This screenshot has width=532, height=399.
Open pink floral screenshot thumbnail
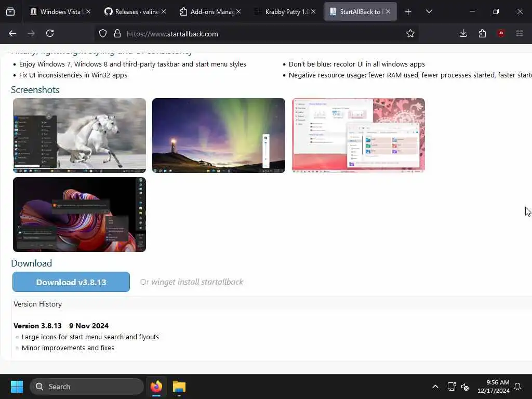pyautogui.click(x=358, y=136)
